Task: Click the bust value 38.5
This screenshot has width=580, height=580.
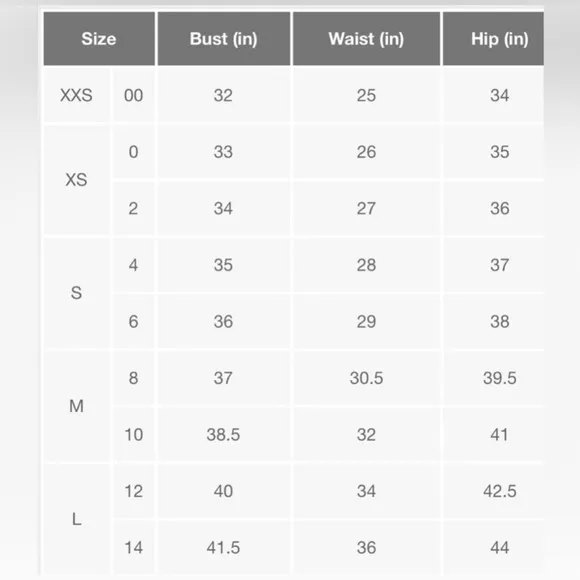Action: 224,435
